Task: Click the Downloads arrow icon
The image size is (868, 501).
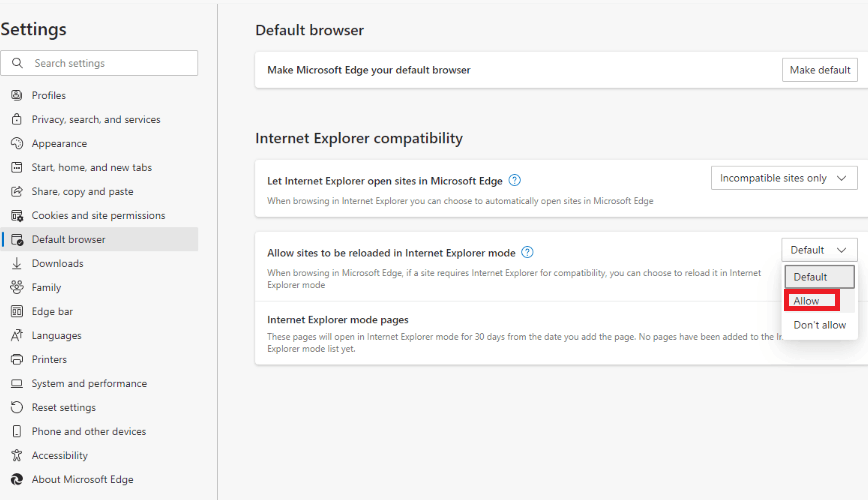Action: point(16,264)
